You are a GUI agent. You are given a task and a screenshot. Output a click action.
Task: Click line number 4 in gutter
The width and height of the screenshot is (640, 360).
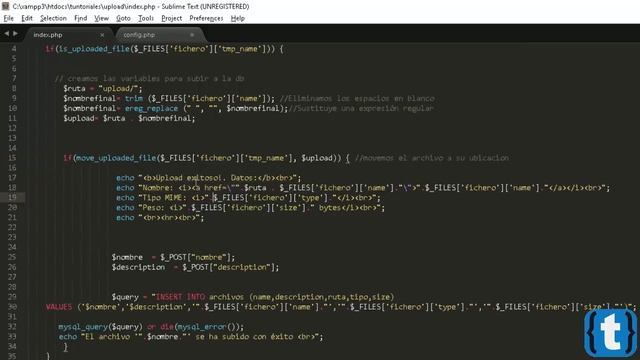coord(14,49)
